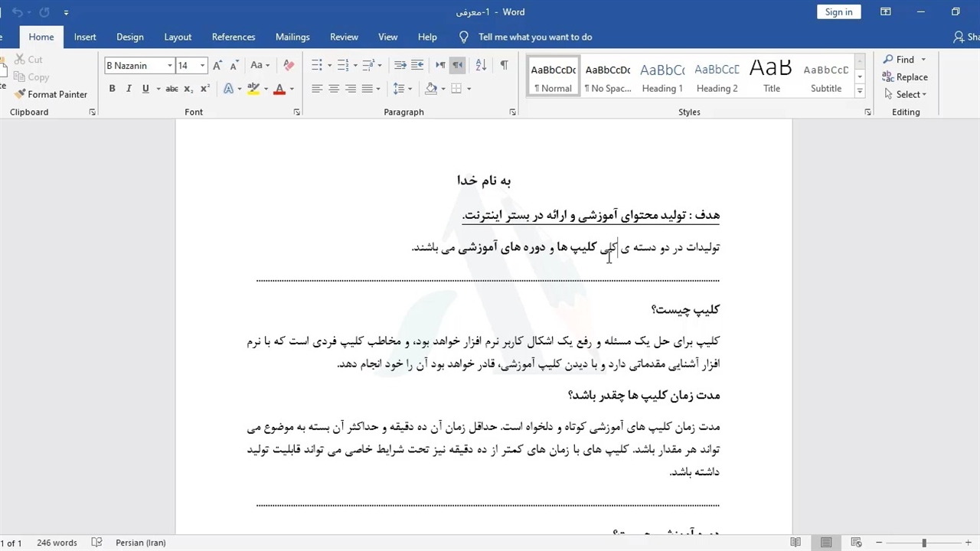Center the paragraph text

click(334, 89)
